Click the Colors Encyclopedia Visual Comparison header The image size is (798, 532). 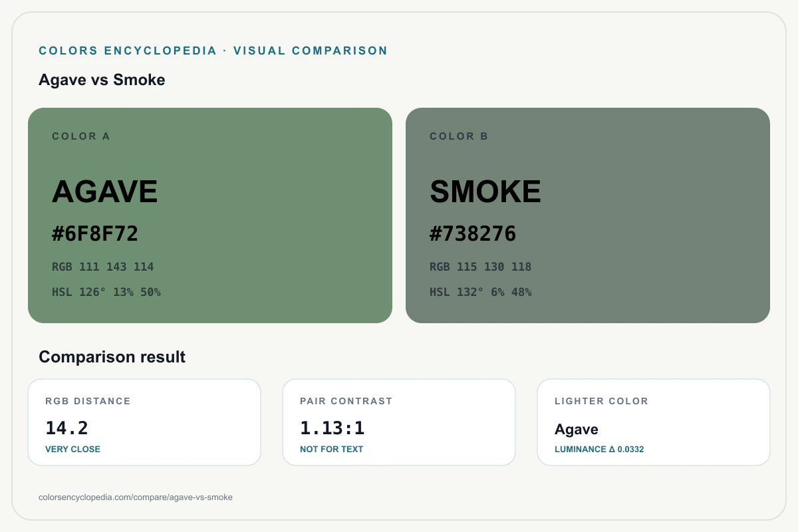(213, 51)
